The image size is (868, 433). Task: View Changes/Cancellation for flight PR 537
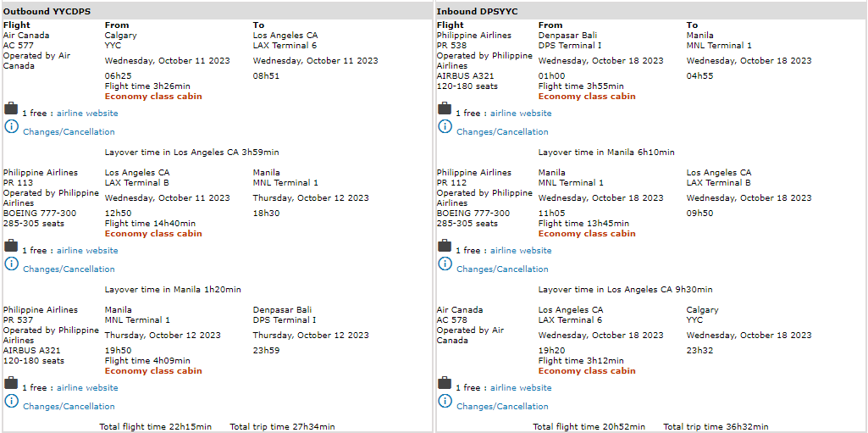tap(69, 407)
